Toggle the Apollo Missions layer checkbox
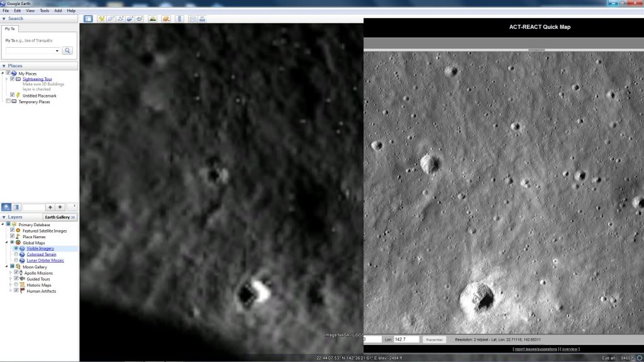 (16, 273)
